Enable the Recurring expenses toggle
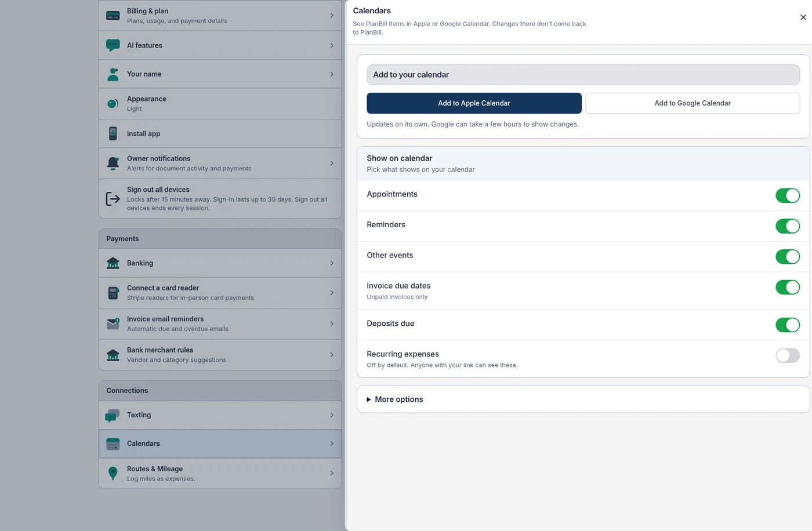This screenshot has height=531, width=812. tap(788, 355)
